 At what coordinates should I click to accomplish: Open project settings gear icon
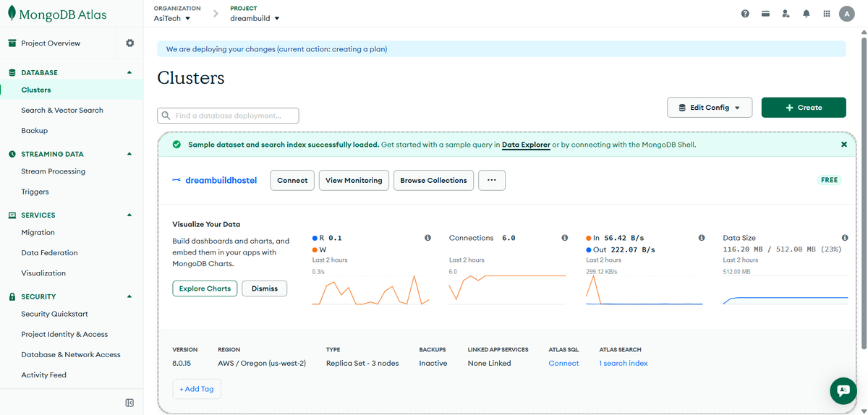click(130, 43)
